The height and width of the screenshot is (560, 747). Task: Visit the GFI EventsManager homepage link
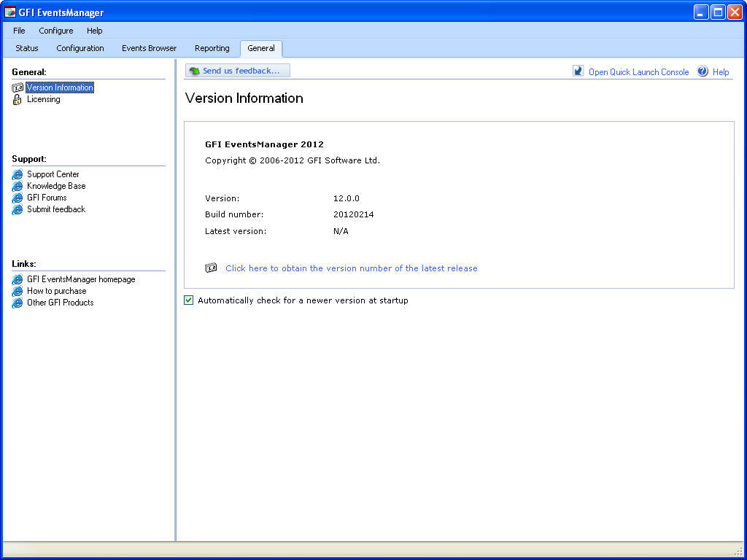coord(81,279)
